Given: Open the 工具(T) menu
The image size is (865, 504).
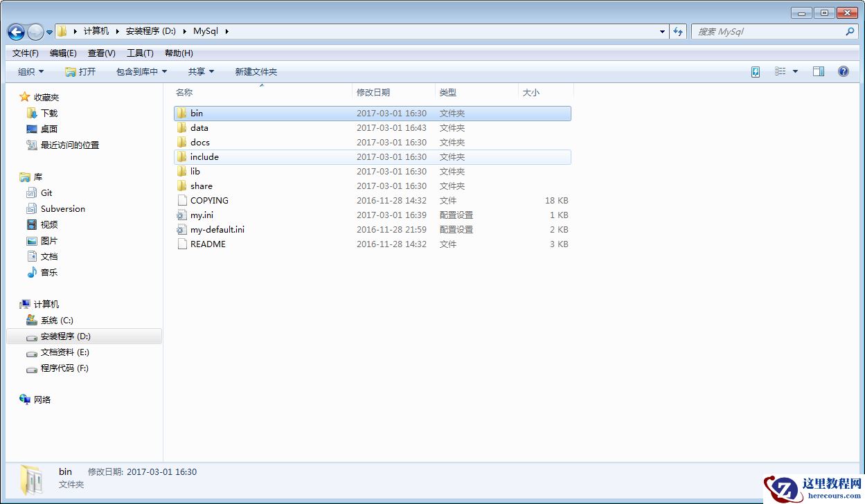Looking at the screenshot, I should tap(141, 53).
